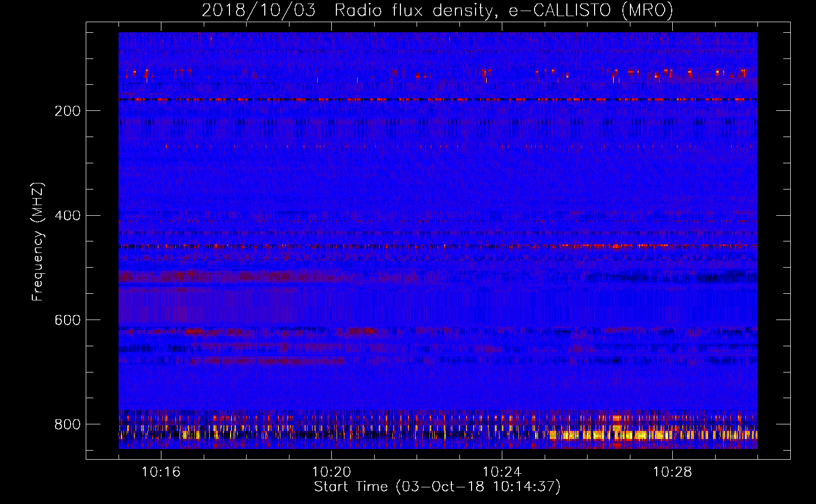Viewport: 816px width, 504px height.
Task: Click the red horizontal line near 460 MHz
Action: [438, 246]
